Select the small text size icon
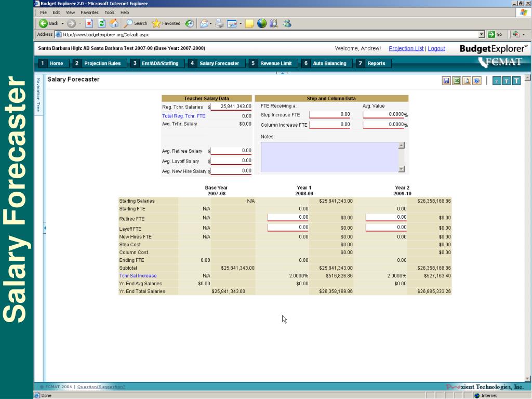The image size is (532, 399). click(497, 80)
